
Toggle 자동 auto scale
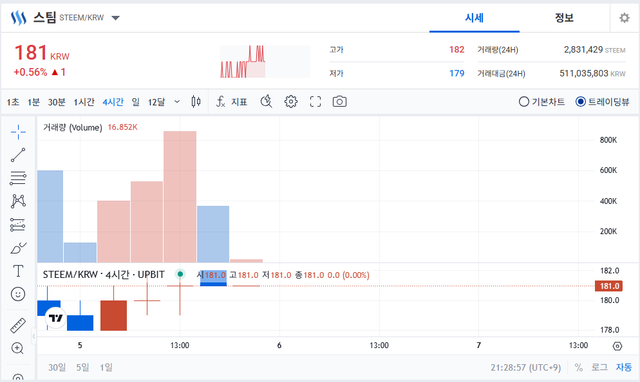[x=624, y=367]
